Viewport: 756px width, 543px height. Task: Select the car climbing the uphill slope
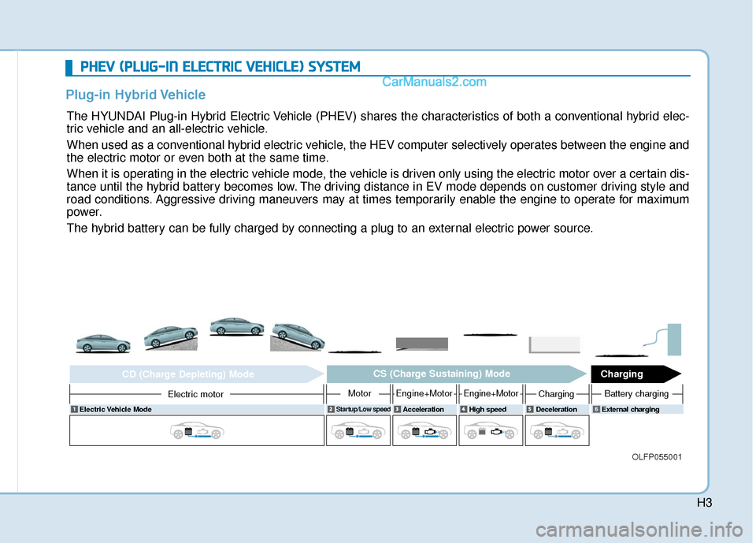coord(170,336)
